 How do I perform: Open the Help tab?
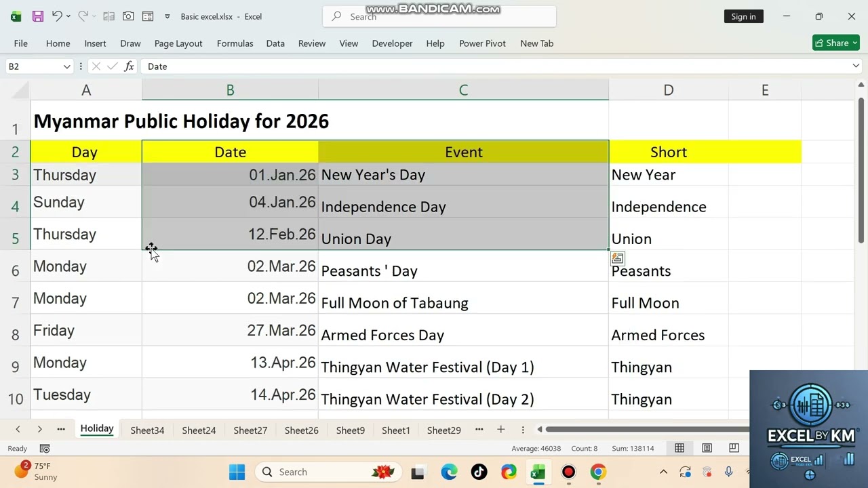[435, 43]
